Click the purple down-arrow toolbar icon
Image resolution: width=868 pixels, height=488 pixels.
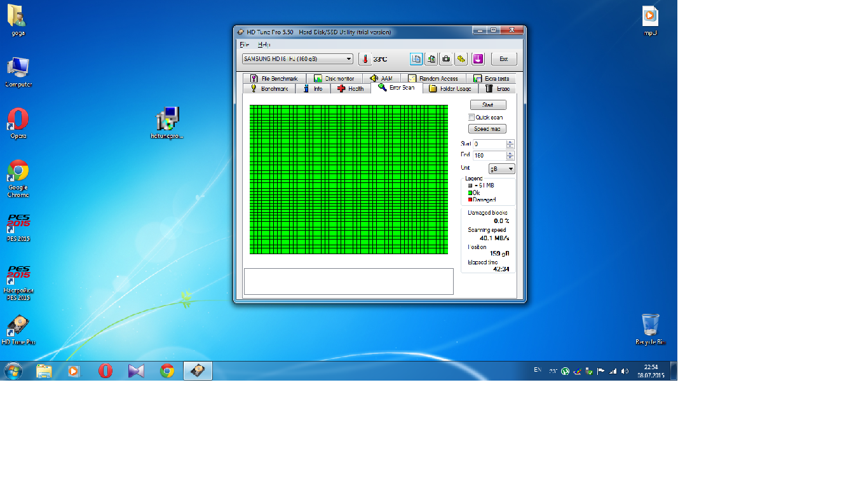click(x=478, y=59)
